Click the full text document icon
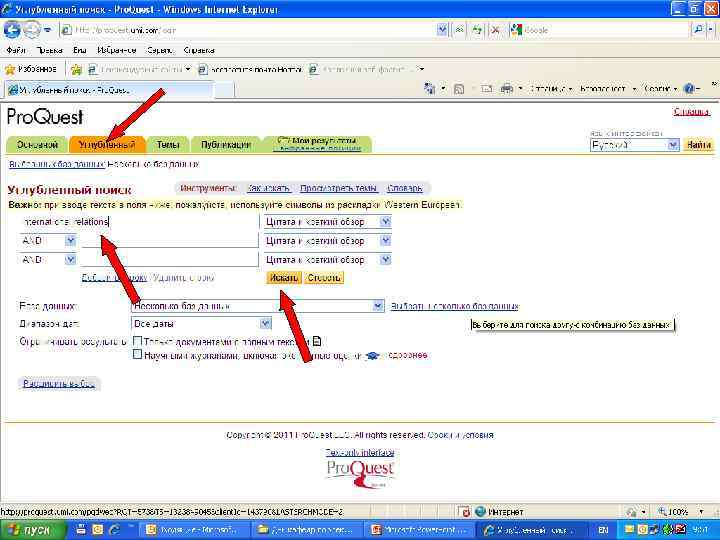This screenshot has width=720, height=540. coord(317,342)
